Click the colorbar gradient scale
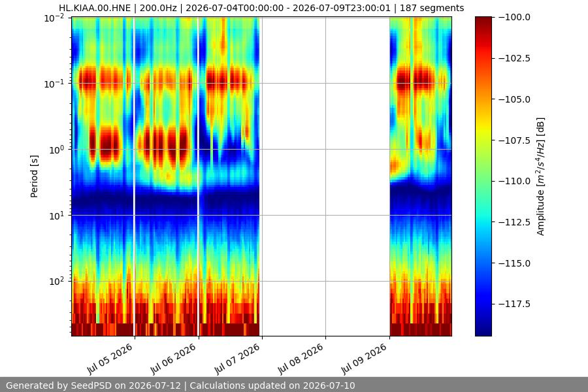 click(x=483, y=176)
